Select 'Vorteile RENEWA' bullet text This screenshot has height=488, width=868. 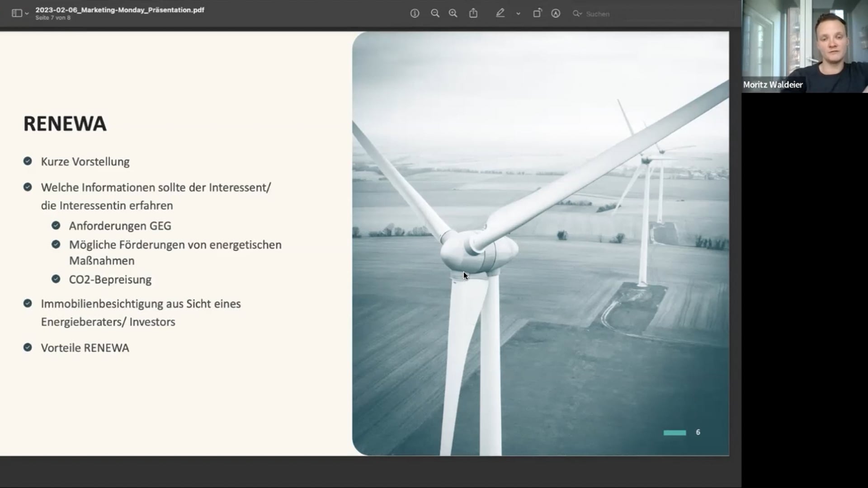[85, 348]
